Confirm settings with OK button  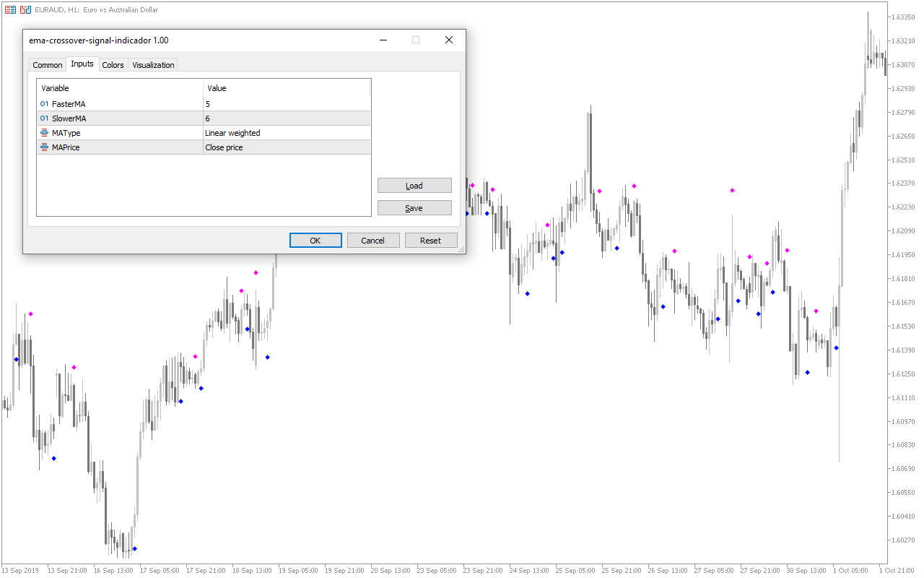[x=315, y=241]
